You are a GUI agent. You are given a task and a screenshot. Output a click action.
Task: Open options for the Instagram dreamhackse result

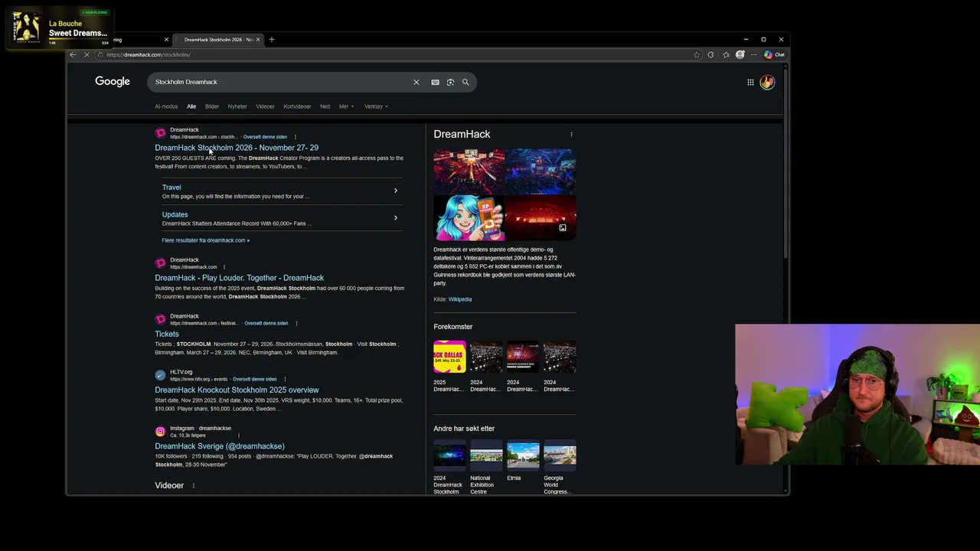238,435
